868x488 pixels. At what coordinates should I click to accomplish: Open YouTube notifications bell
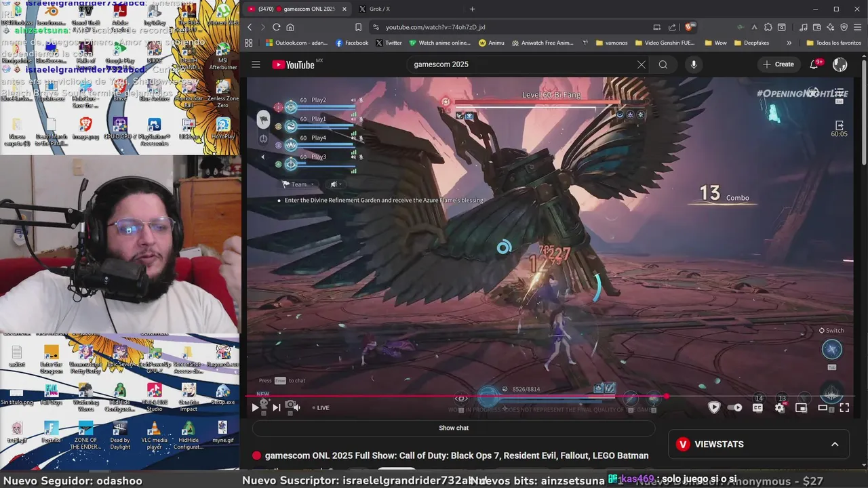click(x=814, y=64)
